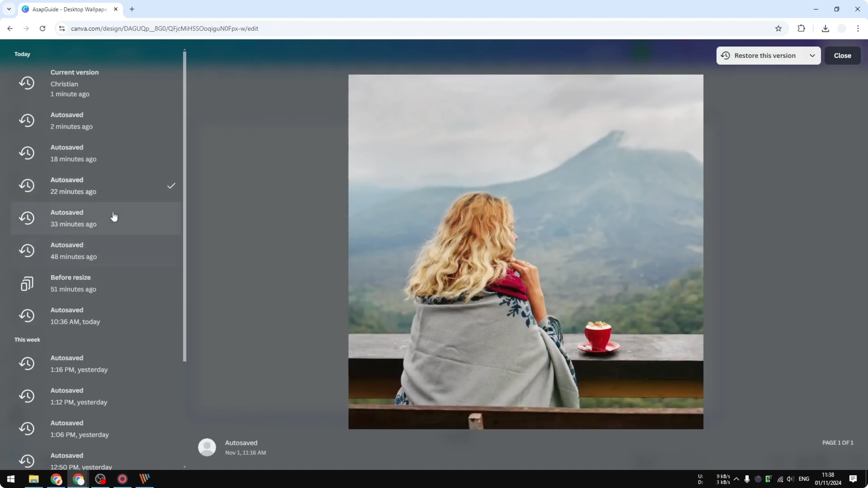The image size is (868, 488).
Task: Click the Close button
Action: pos(842,56)
